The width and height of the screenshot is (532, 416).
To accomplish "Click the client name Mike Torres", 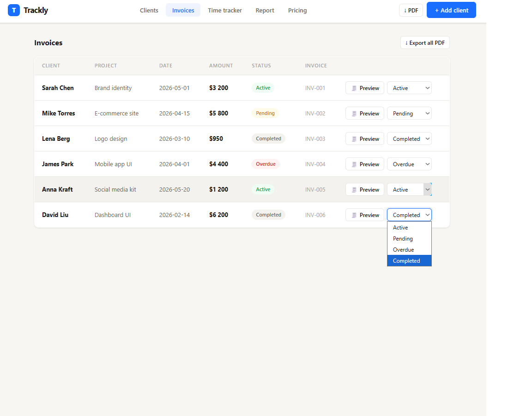I will 58,113.
